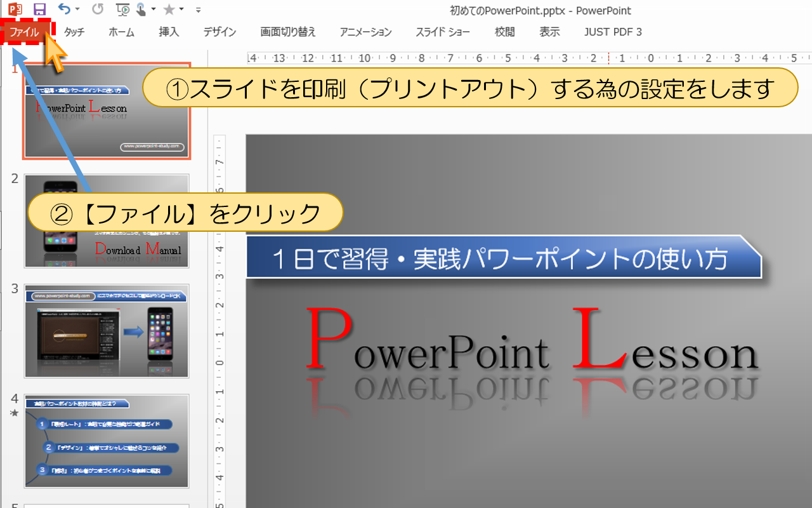
Task: Click the title banner 1日で習得・実践パワーポイントの使い方
Action: pos(504,257)
